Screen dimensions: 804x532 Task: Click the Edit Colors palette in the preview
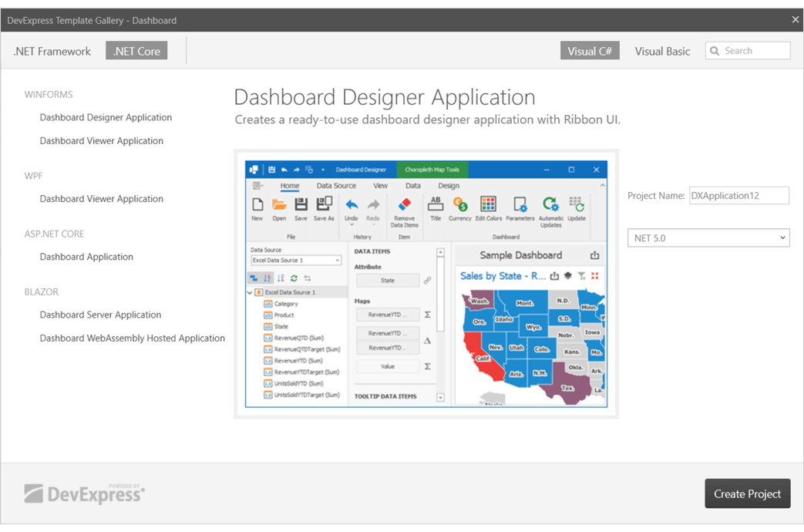pyautogui.click(x=488, y=205)
